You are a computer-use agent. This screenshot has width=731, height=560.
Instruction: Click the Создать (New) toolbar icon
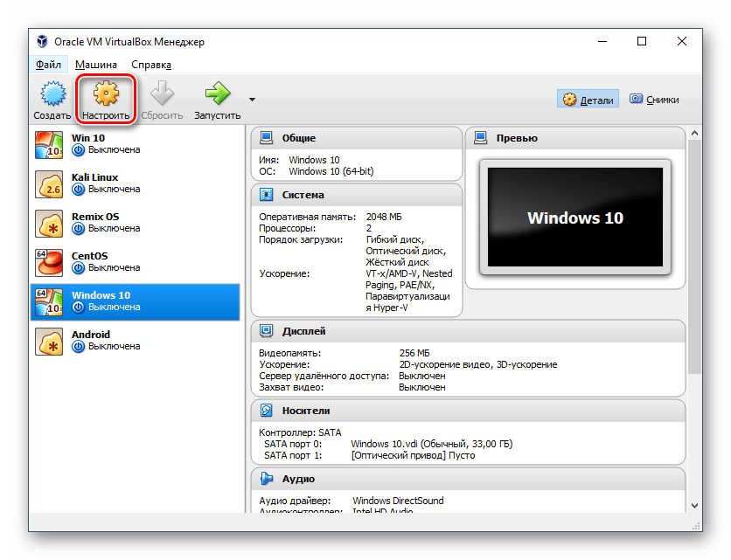coord(52,93)
